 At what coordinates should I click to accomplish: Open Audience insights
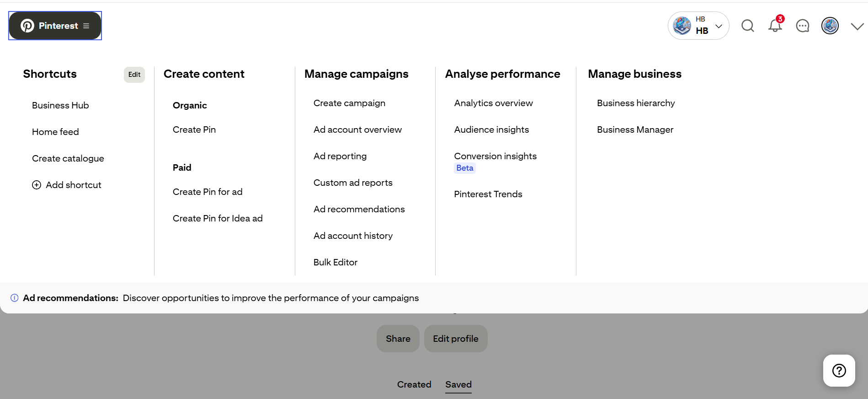[491, 129]
